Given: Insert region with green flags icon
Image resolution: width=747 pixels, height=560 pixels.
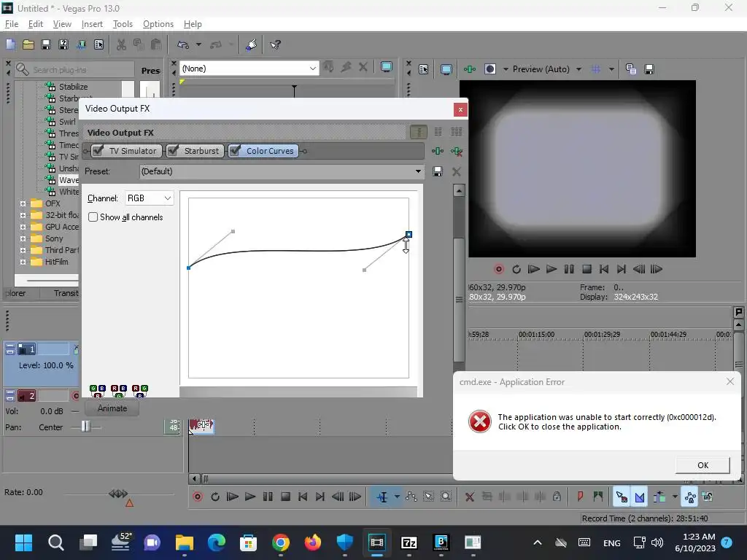Looking at the screenshot, I should click(598, 497).
